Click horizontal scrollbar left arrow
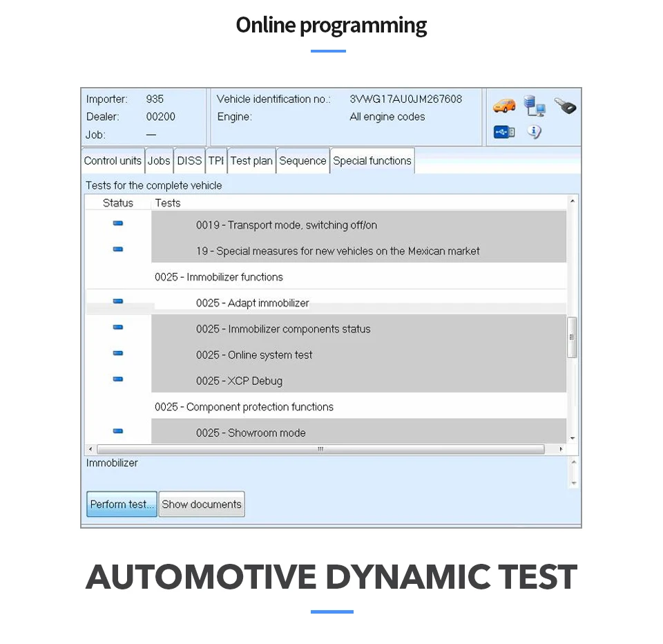This screenshot has height=644, width=663. (x=90, y=449)
